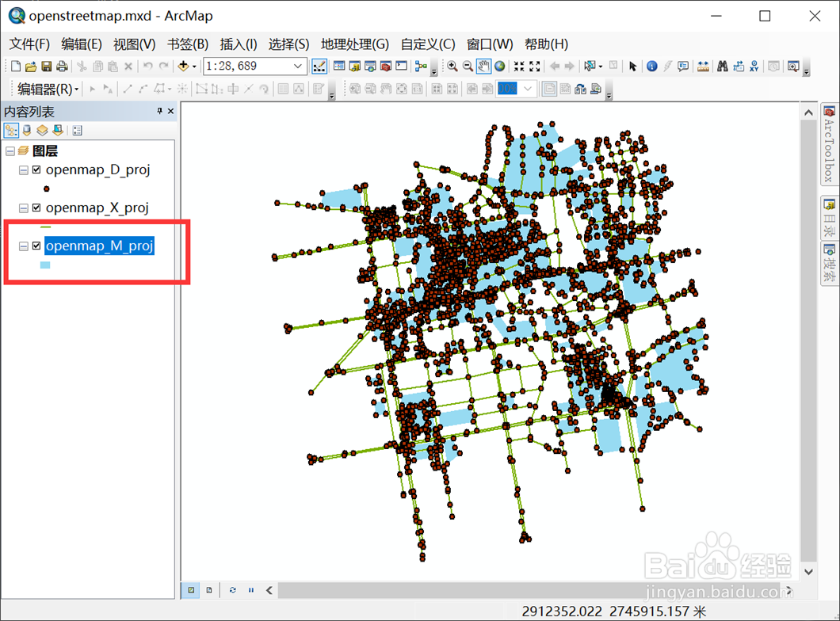Collapse the openmap_X_proj layer legend
This screenshot has width=840, height=621.
pos(23,208)
